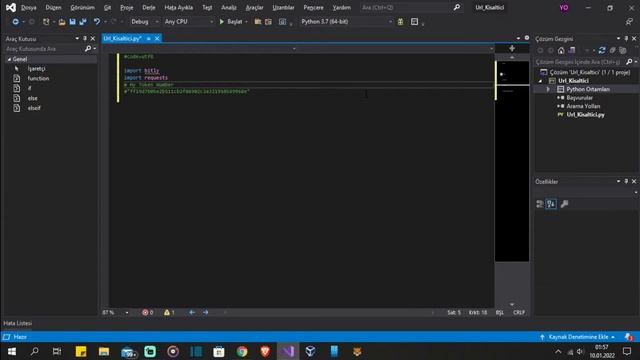Toggle auto-hide pin on Araç Kutusu panel
Screen dimensions: 640x360
85,38
